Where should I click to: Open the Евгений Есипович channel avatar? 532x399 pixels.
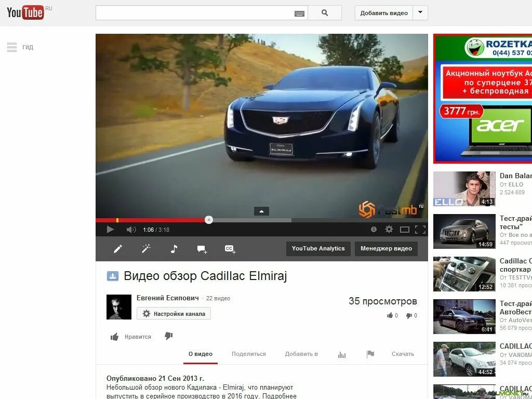click(x=119, y=307)
